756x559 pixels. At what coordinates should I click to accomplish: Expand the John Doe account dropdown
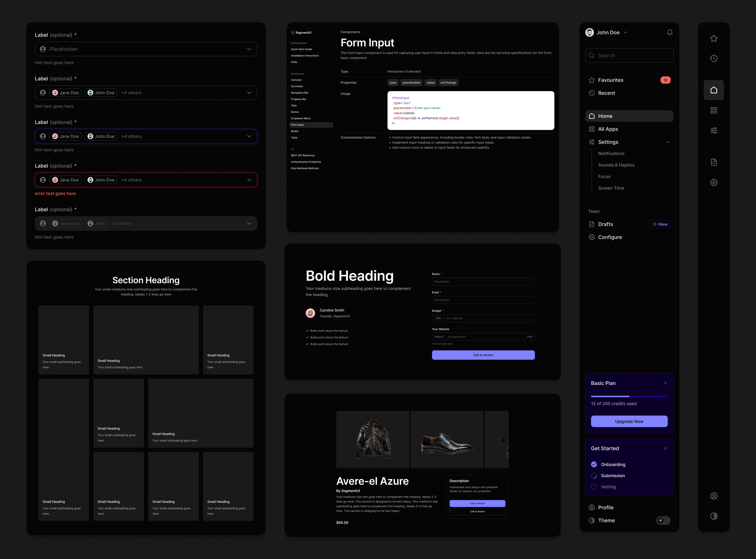[625, 32]
